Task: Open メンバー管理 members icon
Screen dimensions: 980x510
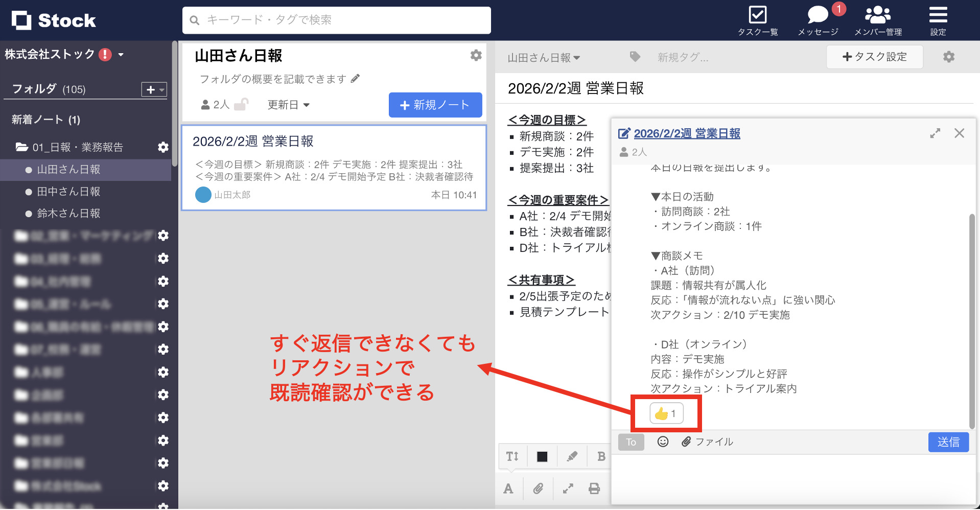Action: (x=877, y=15)
